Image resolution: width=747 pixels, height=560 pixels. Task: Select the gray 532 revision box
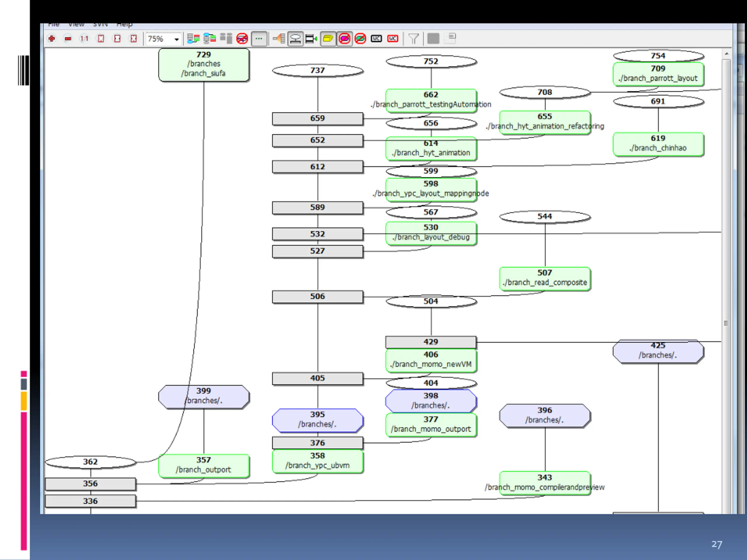(317, 234)
